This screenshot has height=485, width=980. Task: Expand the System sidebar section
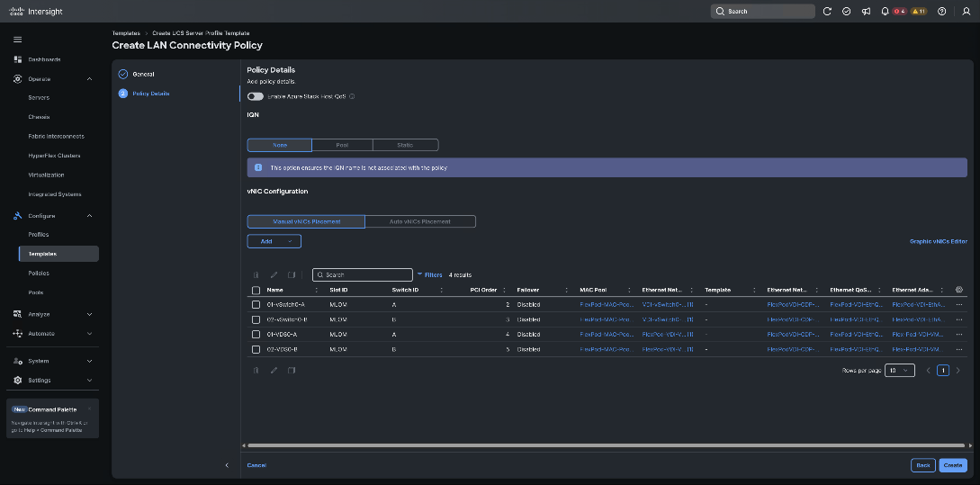[x=89, y=361]
